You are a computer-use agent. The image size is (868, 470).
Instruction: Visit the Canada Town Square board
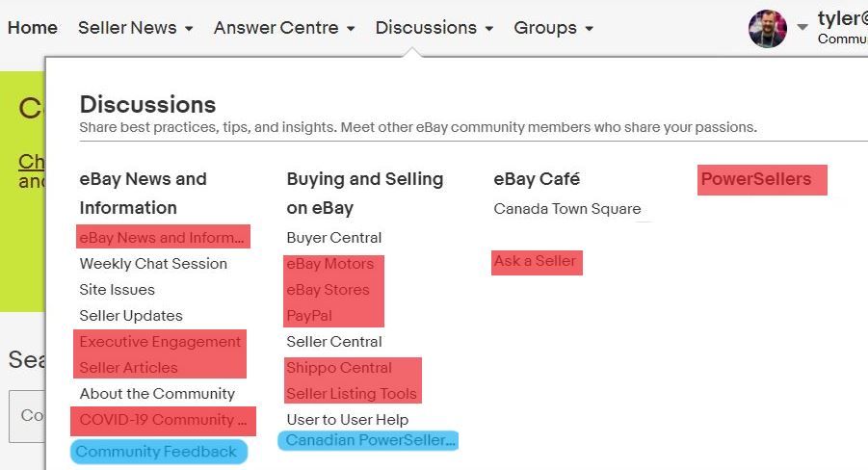pyautogui.click(x=566, y=209)
